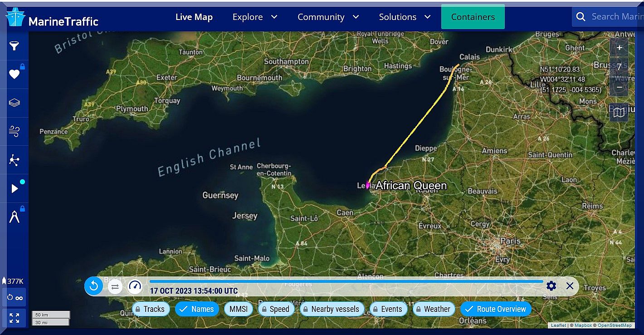Screen dimensions: 644x335
Task: Open the map layers icon
Action: pos(15,103)
